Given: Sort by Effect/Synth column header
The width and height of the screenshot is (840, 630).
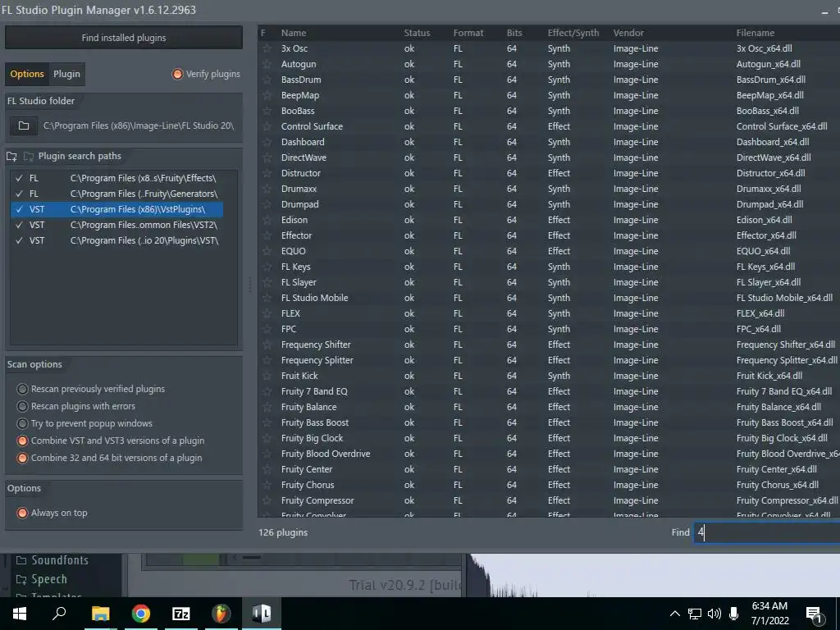Looking at the screenshot, I should point(573,33).
